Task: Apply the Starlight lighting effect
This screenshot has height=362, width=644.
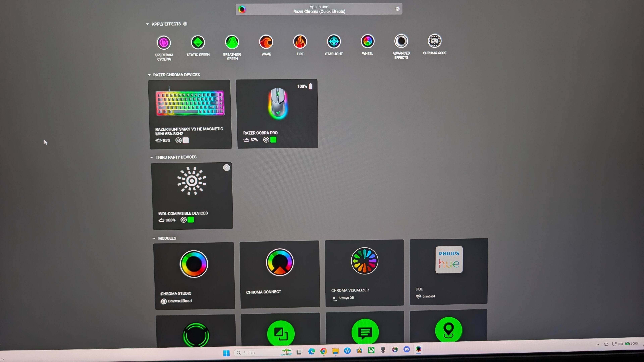Action: (x=334, y=45)
